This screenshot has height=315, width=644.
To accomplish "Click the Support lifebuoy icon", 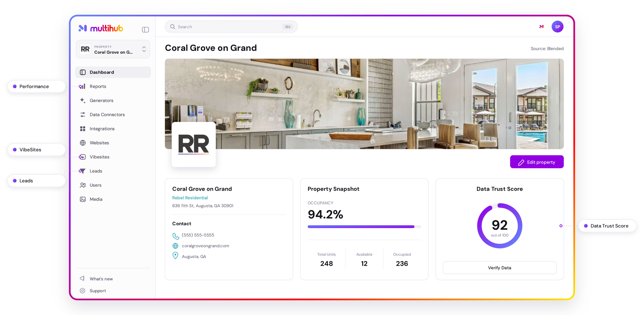I will click(83, 291).
